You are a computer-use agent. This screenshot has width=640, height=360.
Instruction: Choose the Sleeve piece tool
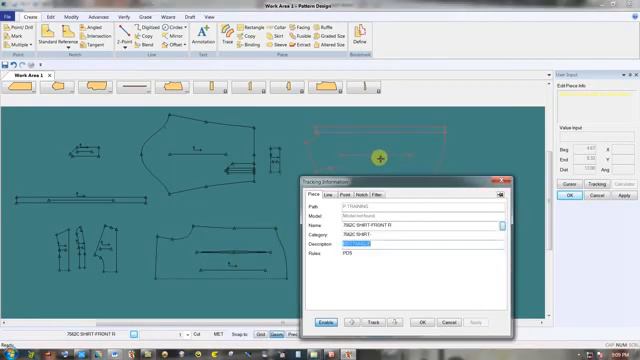tap(276, 44)
